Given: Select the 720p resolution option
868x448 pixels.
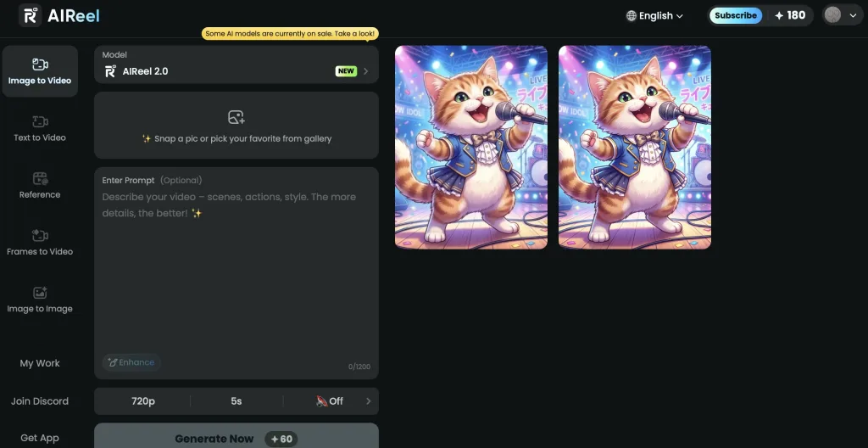Looking at the screenshot, I should [142, 401].
